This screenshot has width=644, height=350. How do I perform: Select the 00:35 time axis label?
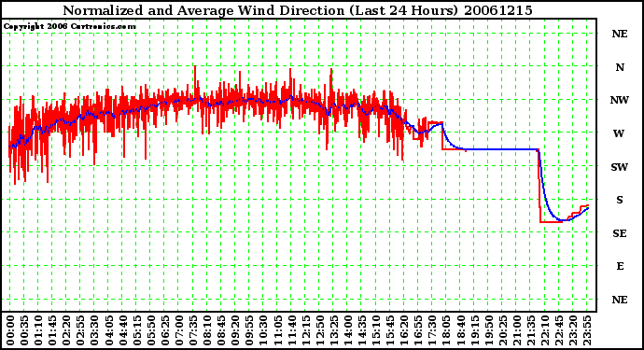point(24,330)
